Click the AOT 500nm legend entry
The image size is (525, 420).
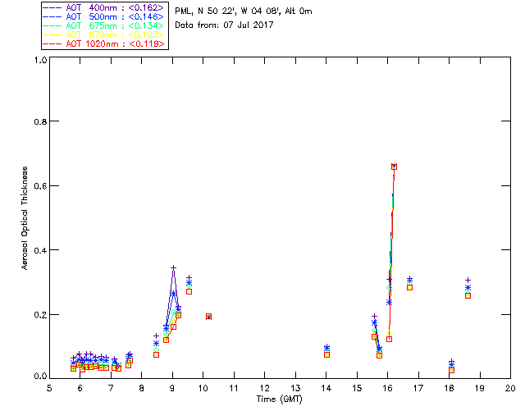click(104, 16)
